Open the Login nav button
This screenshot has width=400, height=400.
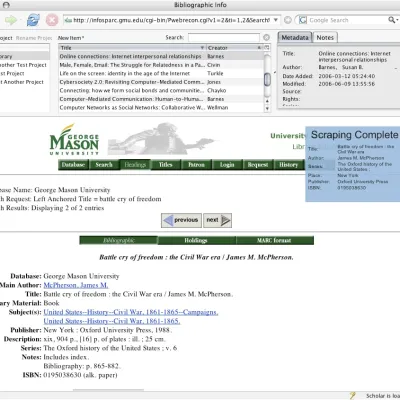click(227, 165)
